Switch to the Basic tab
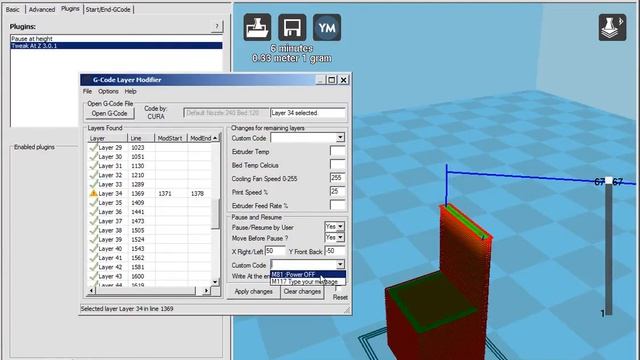This screenshot has height=360, width=640. [x=13, y=9]
